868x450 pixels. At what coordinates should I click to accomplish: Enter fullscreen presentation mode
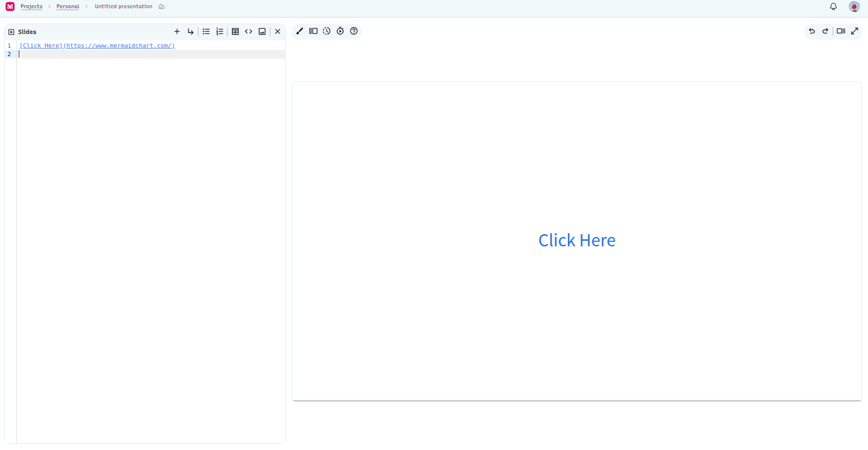tap(855, 31)
